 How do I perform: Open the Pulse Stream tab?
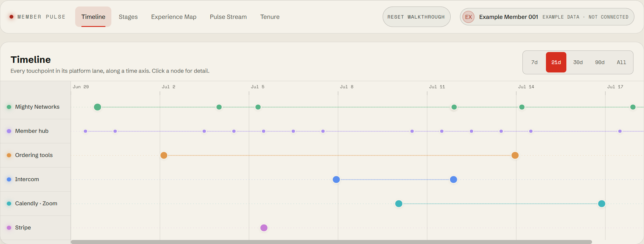coord(228,17)
